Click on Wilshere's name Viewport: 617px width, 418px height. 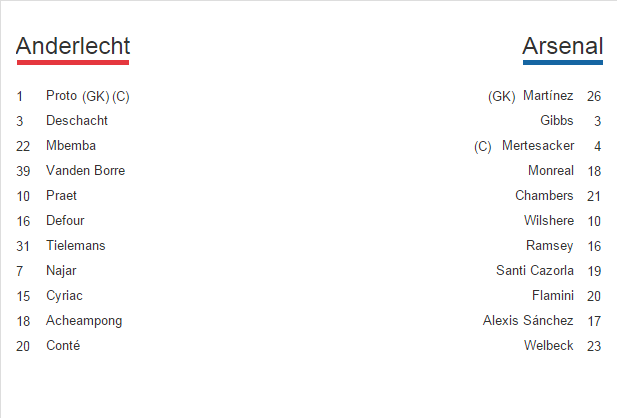[548, 221]
